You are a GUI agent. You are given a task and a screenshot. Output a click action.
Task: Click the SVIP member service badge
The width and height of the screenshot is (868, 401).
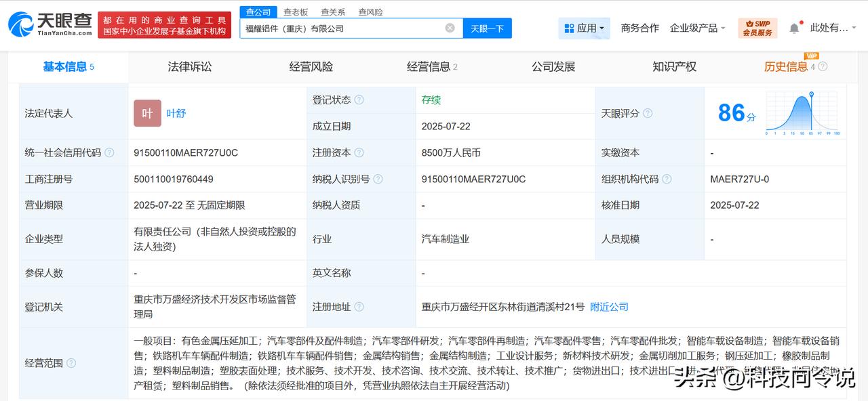(757, 28)
